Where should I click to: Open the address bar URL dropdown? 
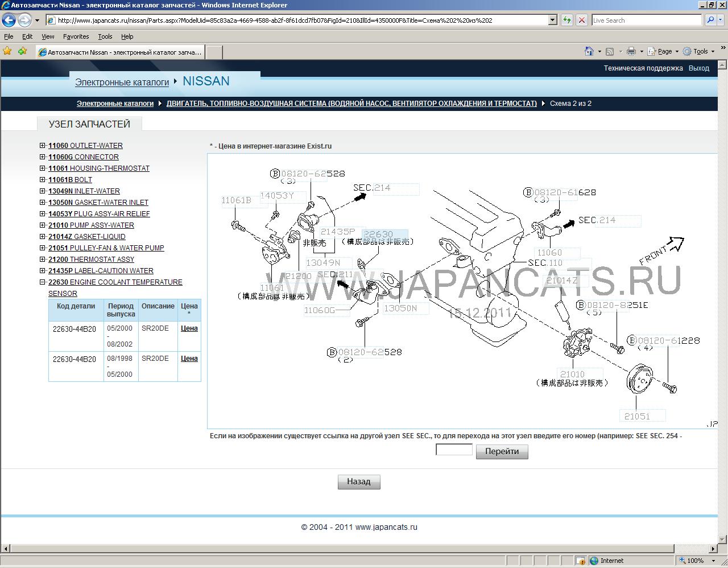[x=552, y=20]
